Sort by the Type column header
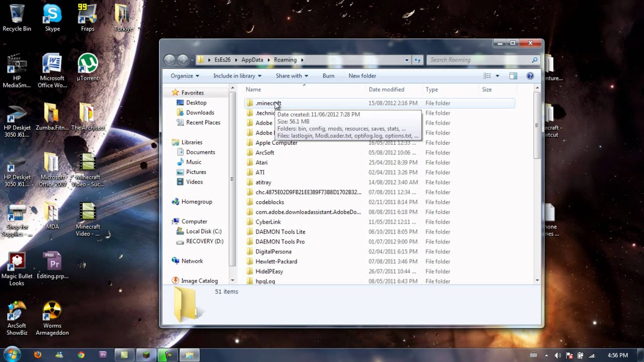Screen dimensions: 644x362 tap(451, 89)
